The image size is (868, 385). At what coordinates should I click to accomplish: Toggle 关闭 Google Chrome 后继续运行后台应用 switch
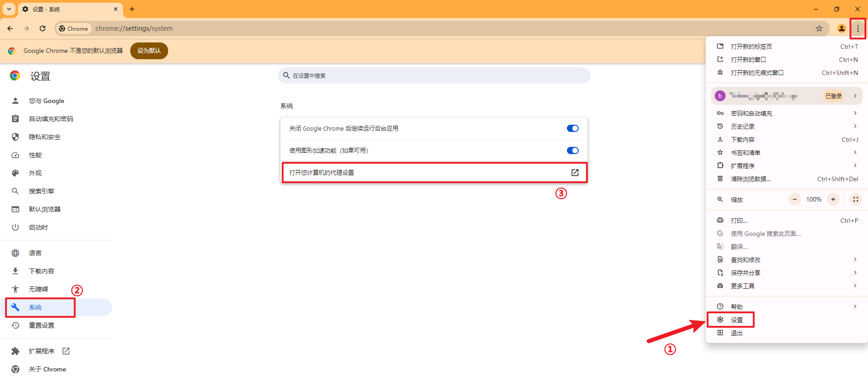[572, 128]
